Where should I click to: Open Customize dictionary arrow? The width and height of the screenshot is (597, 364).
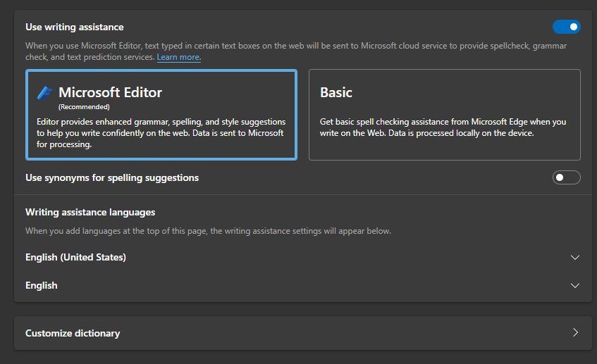tap(575, 333)
